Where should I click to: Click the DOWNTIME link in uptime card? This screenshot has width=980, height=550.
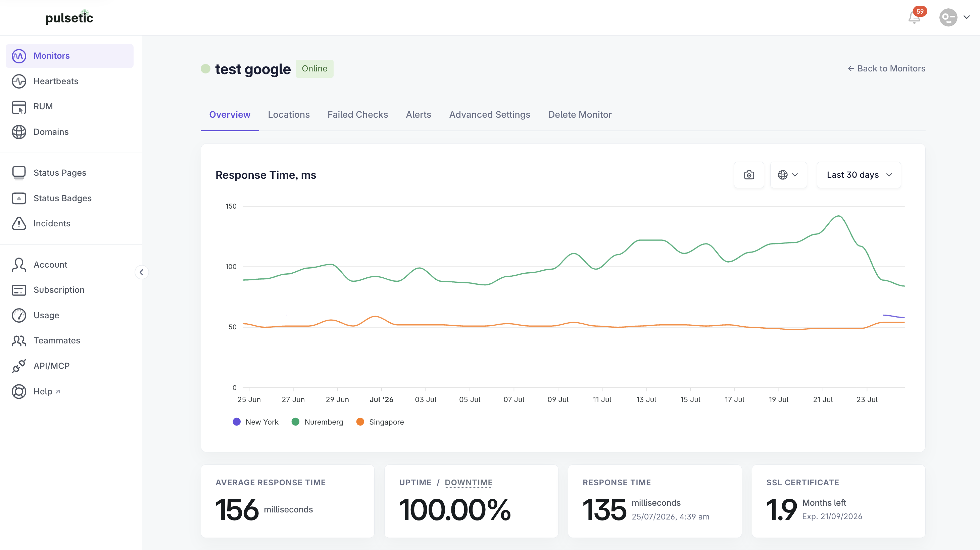pos(469,483)
